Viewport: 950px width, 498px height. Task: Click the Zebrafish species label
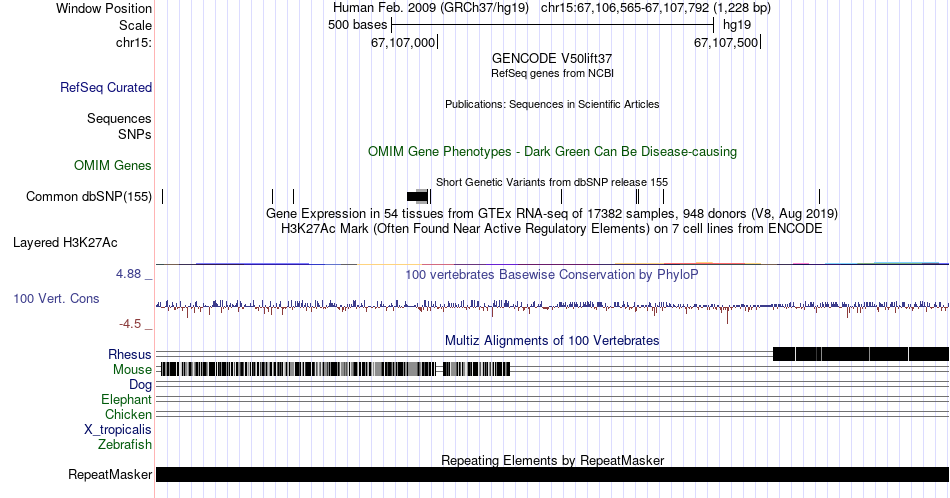(x=125, y=444)
